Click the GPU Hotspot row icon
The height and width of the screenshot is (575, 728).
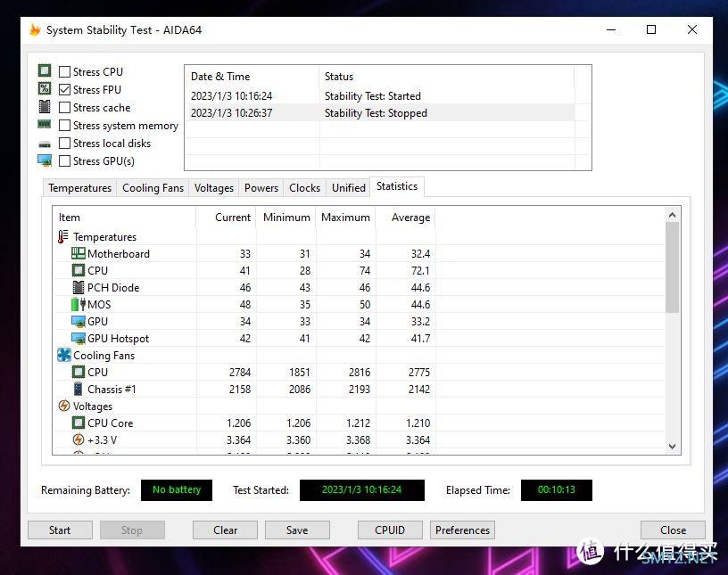[79, 339]
